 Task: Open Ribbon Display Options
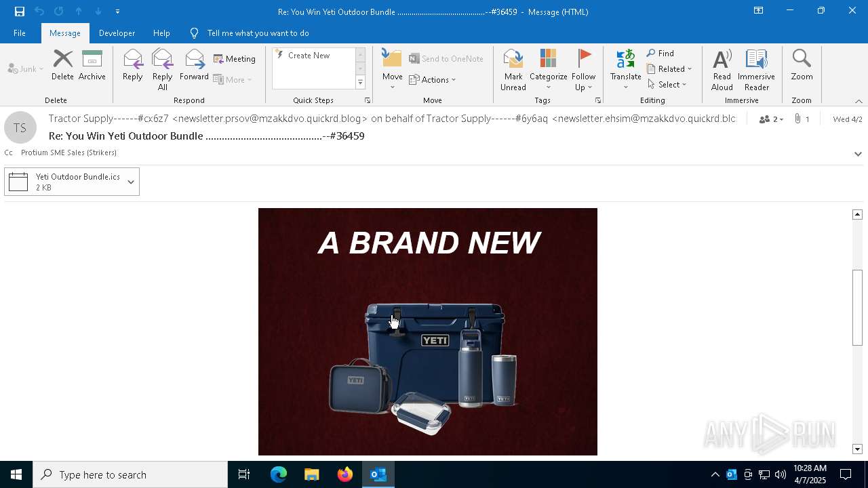point(759,11)
